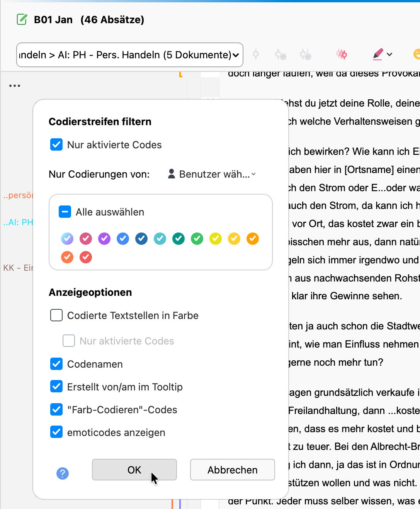Enable Codierte Textstellen in Farbe
This screenshot has width=420, height=509.
click(56, 315)
